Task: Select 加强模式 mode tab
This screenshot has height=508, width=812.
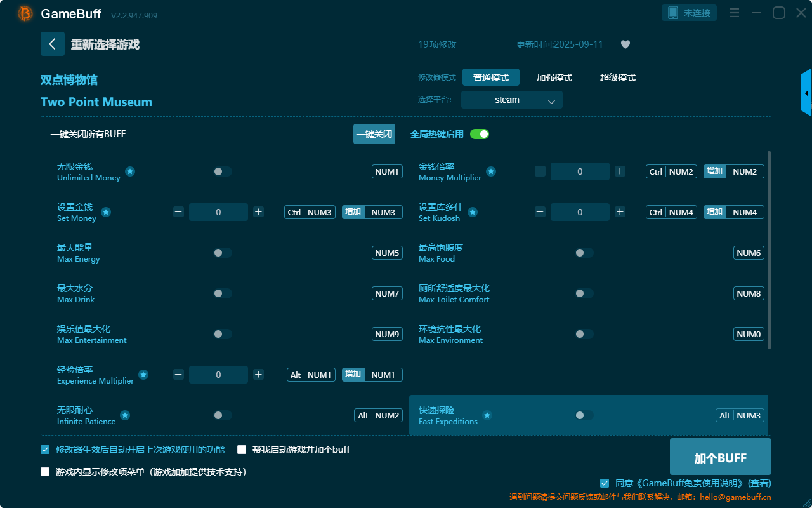Action: click(x=554, y=77)
